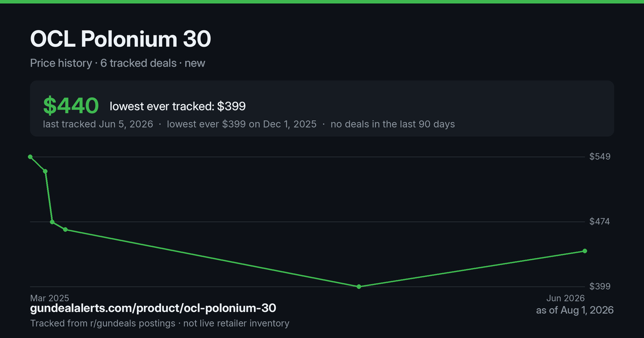Select the data point on the $474 line
This screenshot has height=338, width=644.
coord(52,222)
